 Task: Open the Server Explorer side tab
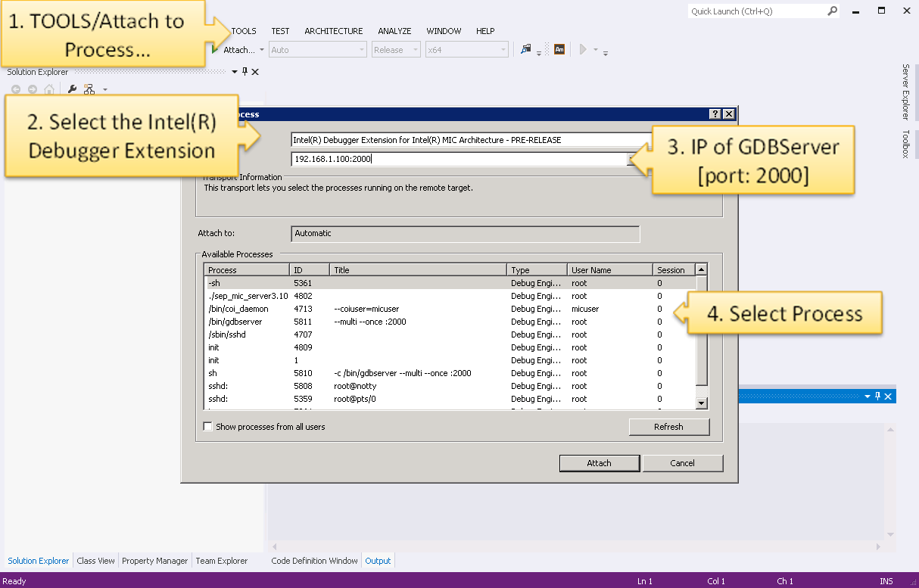905,92
